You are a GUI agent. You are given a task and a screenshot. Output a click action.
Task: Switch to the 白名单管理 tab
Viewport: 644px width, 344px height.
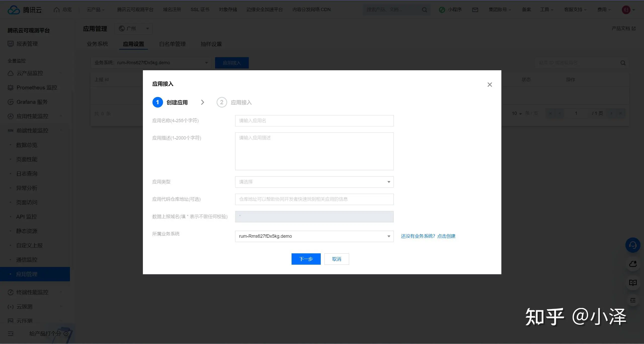[x=172, y=44]
